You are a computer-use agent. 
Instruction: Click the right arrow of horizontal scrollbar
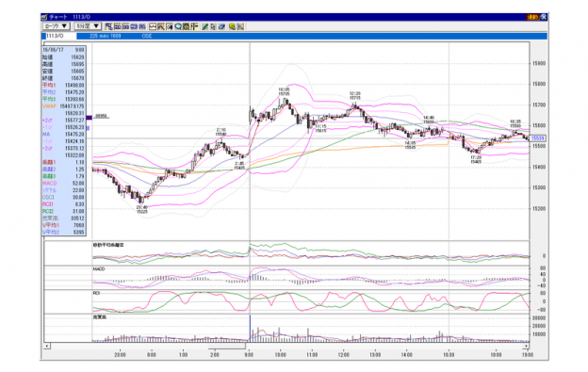pos(527,346)
